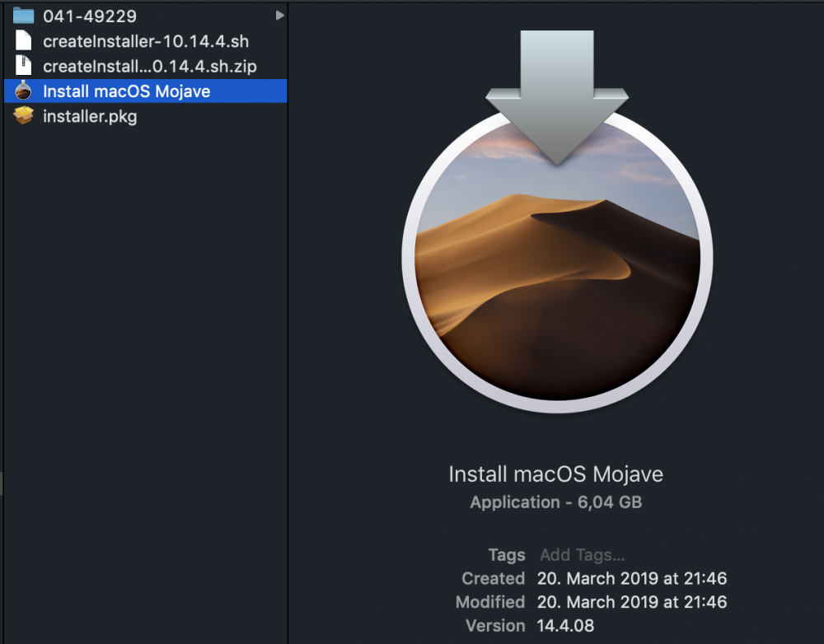Click the installer.pkg package box icon

(23, 115)
